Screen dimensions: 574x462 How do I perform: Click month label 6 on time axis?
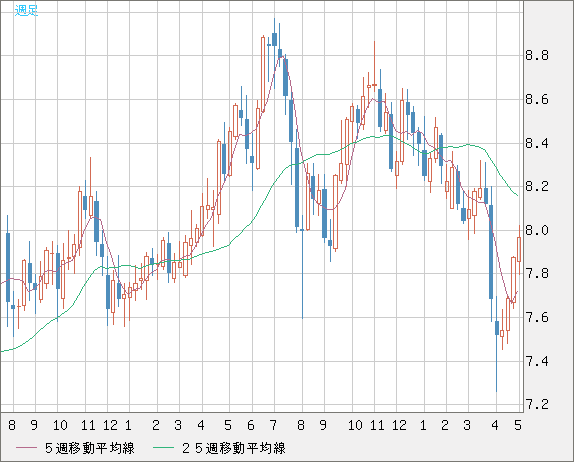coord(251,425)
